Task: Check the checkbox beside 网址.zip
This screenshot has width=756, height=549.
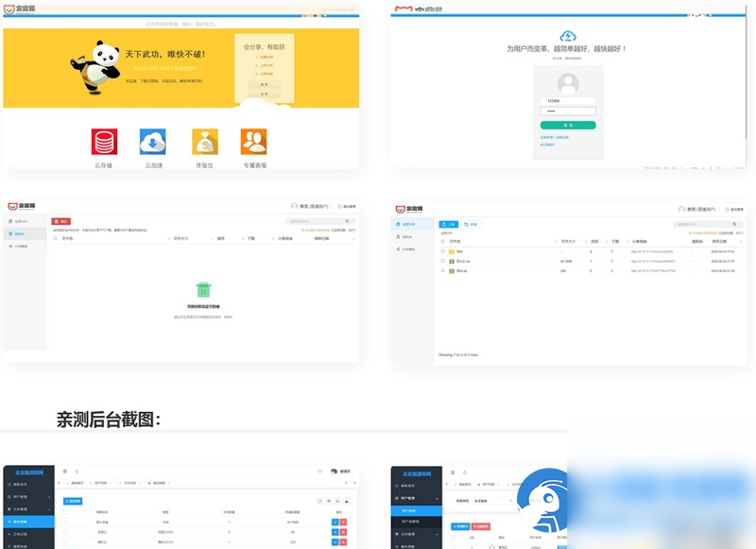Action: (x=441, y=272)
